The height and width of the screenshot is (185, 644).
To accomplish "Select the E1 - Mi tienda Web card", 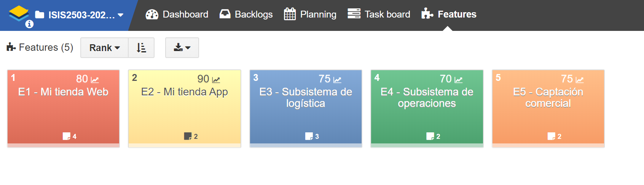I will coord(64,108).
